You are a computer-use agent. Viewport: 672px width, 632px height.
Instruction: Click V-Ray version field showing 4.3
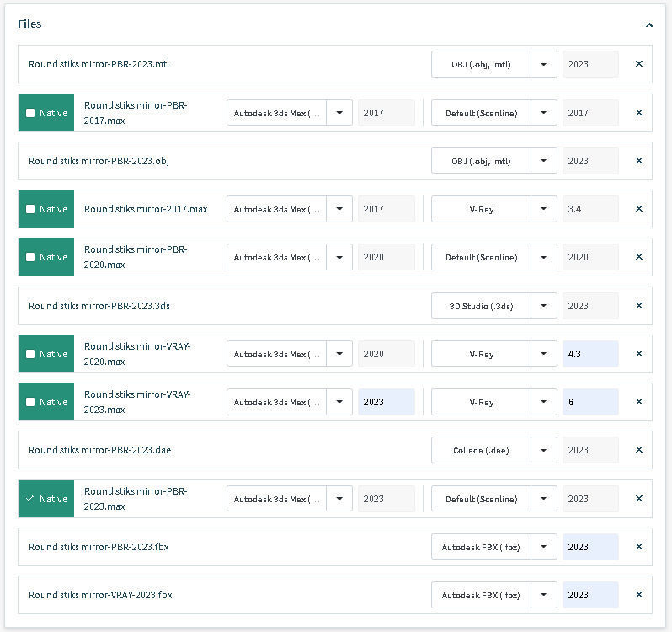[x=590, y=354]
